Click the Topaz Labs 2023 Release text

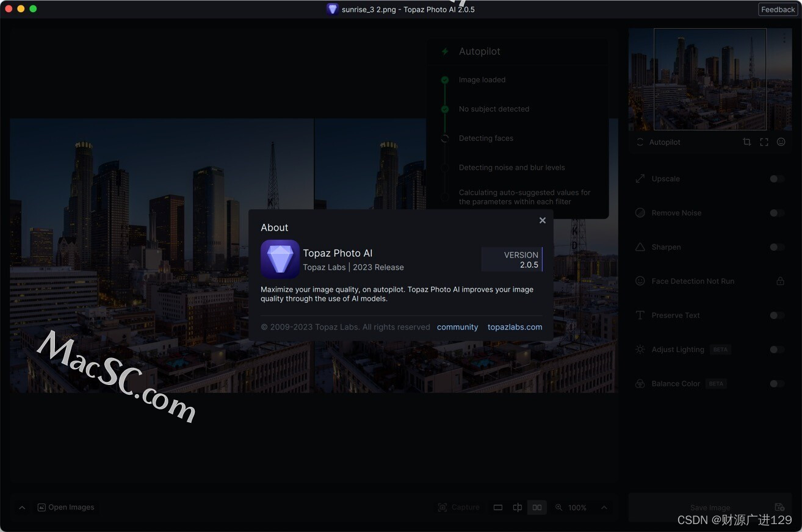click(353, 267)
